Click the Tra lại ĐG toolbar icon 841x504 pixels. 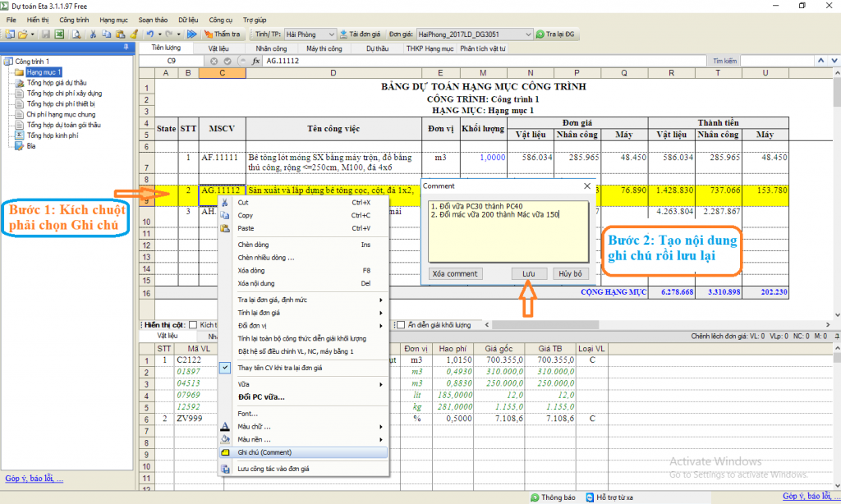(x=540, y=34)
